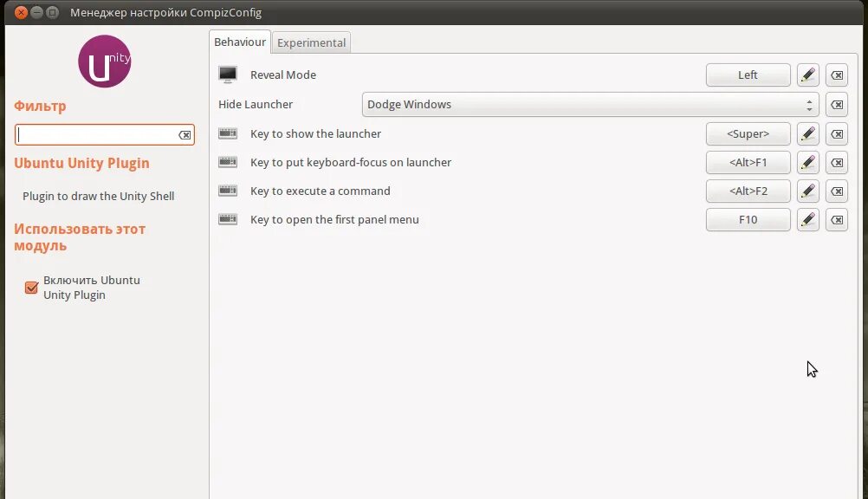Open the Hide Launcher Dodge Windows dropdown
Image resolution: width=868 pixels, height=499 pixels.
(590, 105)
